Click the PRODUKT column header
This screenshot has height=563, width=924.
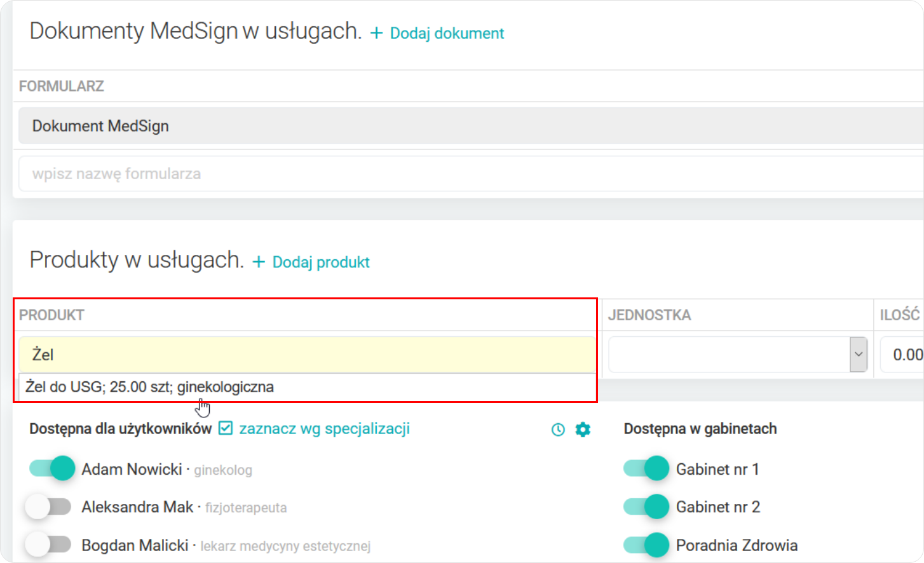coord(51,315)
